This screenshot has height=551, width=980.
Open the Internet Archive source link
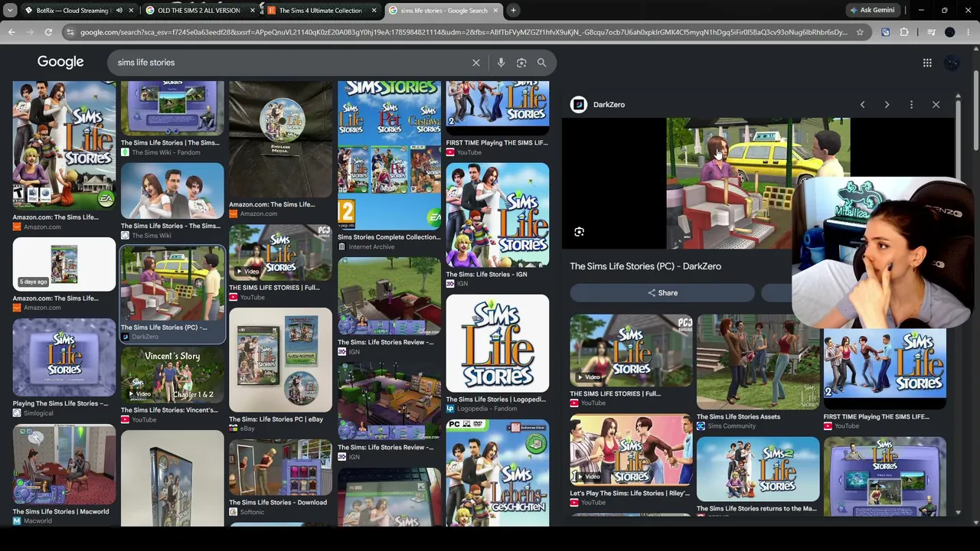pos(371,247)
